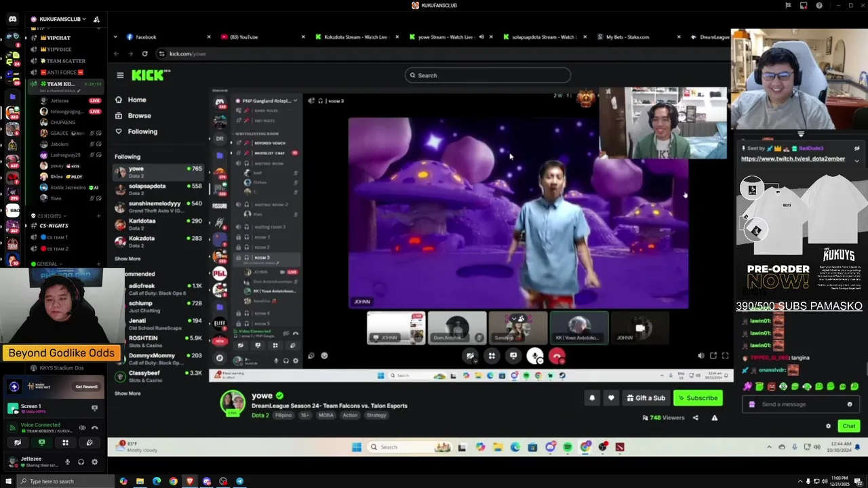The width and height of the screenshot is (868, 488).
Task: Toggle notification bell for yowe
Action: (x=592, y=398)
